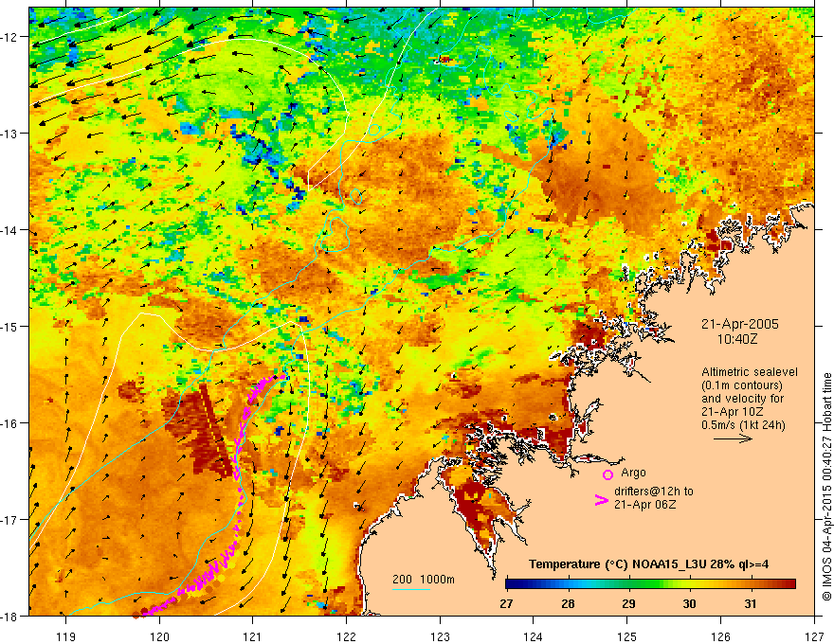Click the '-17' latitude axis label

click(x=10, y=520)
